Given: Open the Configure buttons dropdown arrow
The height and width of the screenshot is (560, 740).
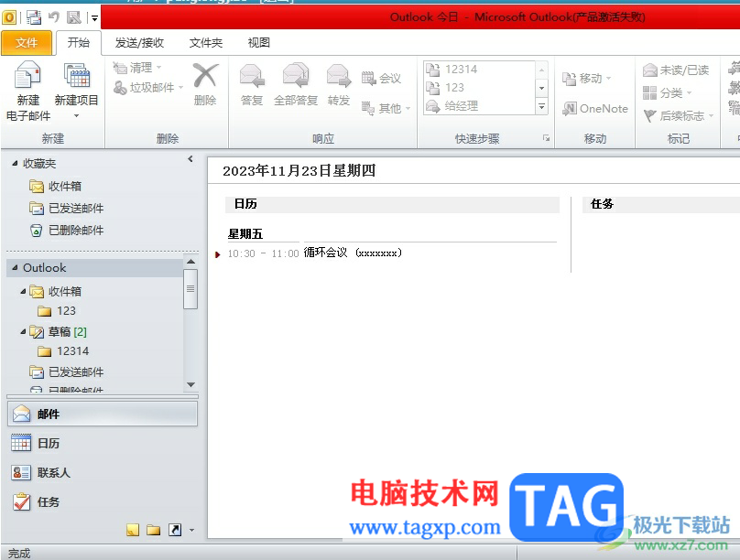Looking at the screenshot, I should 191,530.
